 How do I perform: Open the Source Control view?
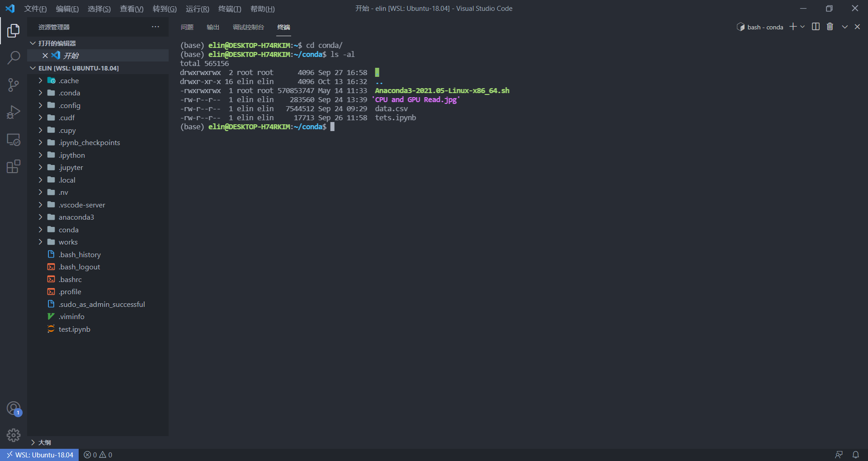point(14,85)
